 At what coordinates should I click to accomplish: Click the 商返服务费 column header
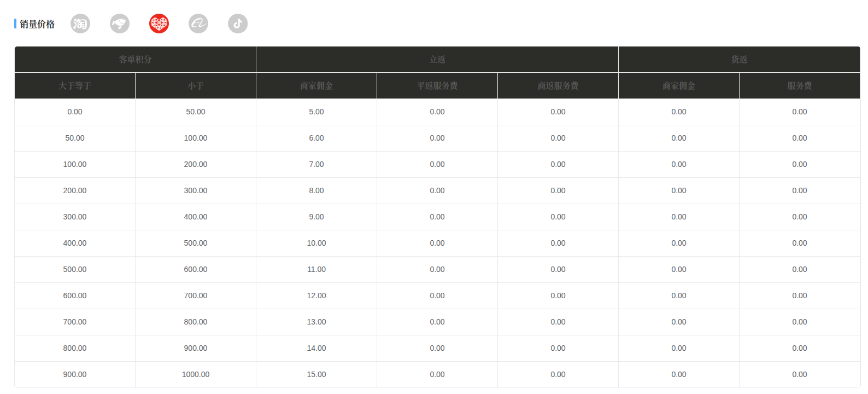tap(558, 86)
